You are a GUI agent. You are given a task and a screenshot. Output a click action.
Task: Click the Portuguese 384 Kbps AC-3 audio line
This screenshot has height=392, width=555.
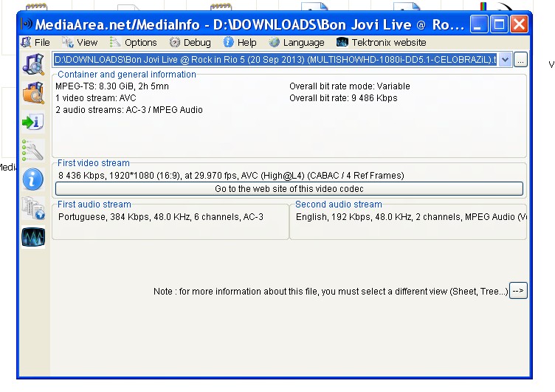point(161,217)
